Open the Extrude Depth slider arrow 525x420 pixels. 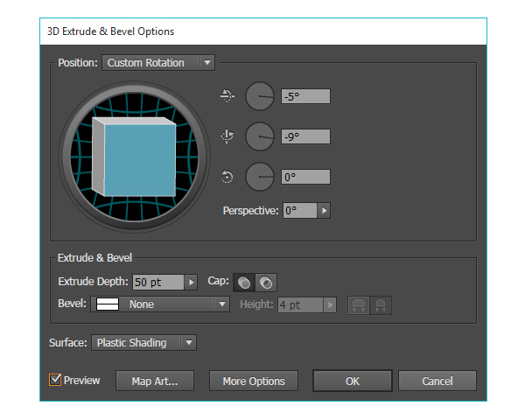pos(191,282)
